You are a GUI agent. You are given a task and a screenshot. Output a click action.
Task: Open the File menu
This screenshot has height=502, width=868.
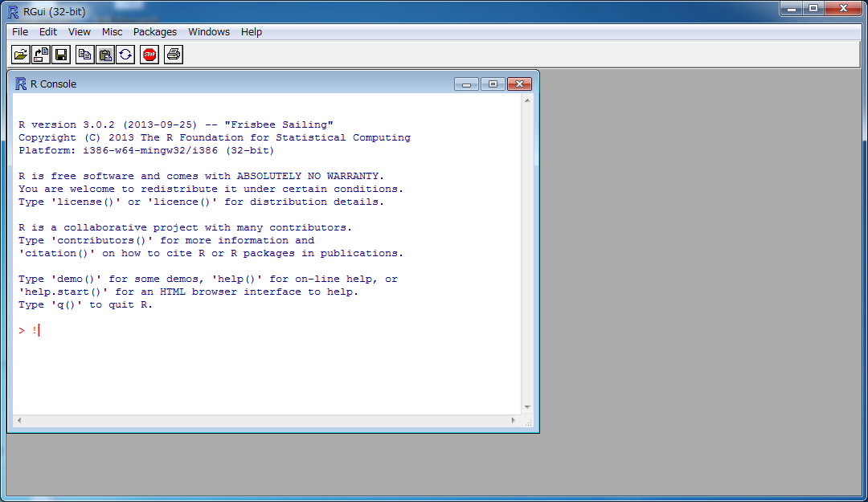pyautogui.click(x=20, y=32)
